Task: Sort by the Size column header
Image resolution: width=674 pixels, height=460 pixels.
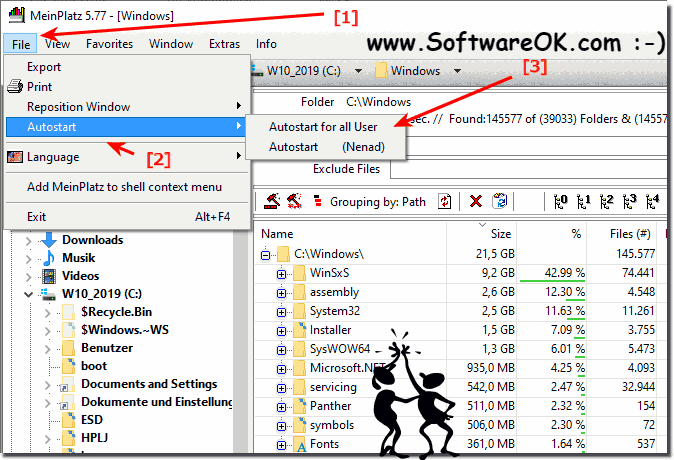Action: (x=482, y=234)
